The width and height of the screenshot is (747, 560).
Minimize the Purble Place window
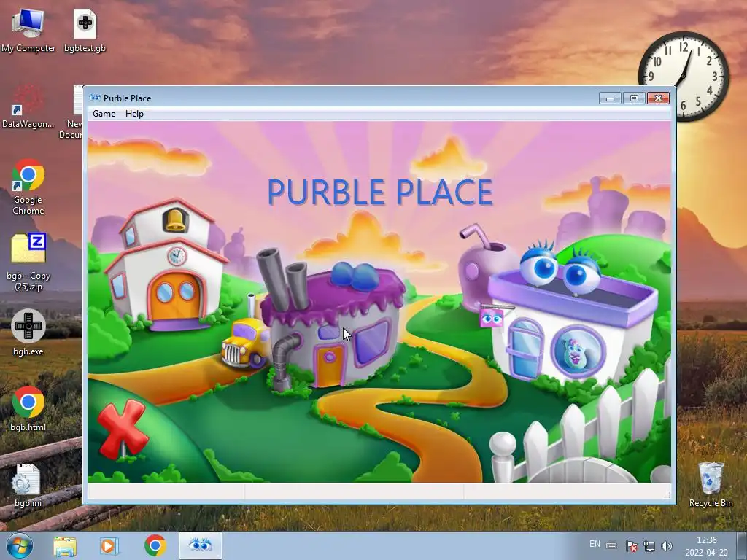click(x=610, y=98)
